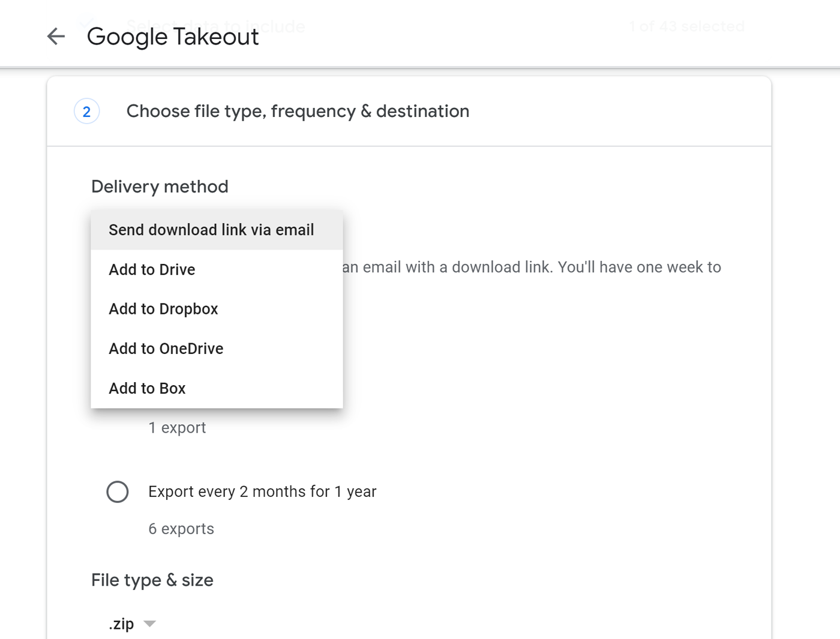The width and height of the screenshot is (840, 639).
Task: Click the .zip file type value
Action: pos(122,624)
